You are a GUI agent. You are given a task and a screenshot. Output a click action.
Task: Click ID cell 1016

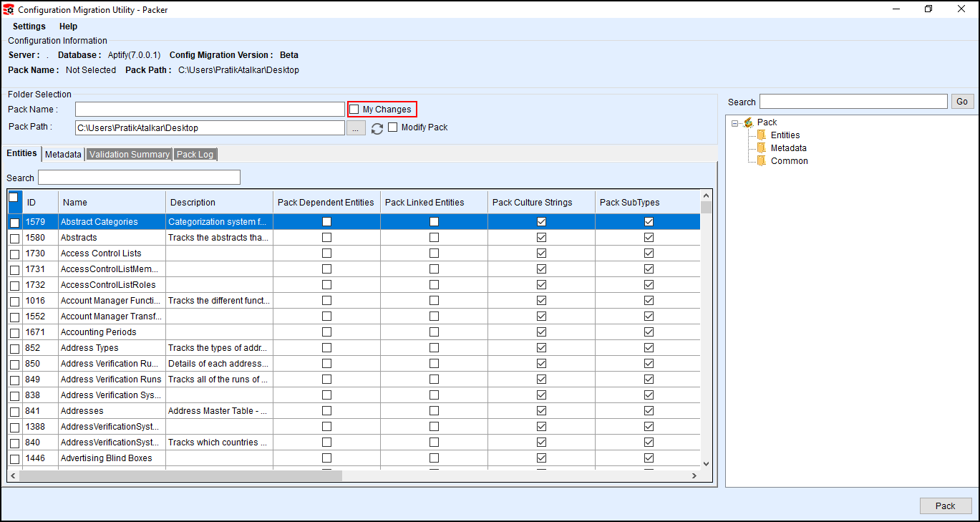[40, 301]
